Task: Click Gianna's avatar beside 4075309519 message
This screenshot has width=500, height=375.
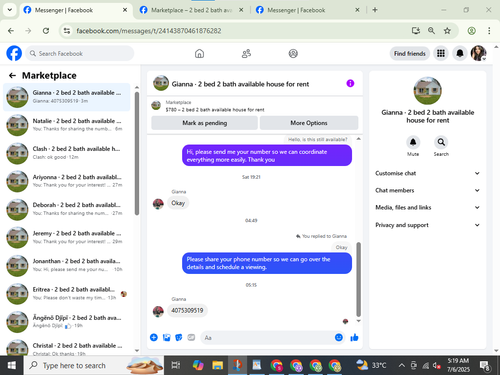Action: click(158, 311)
